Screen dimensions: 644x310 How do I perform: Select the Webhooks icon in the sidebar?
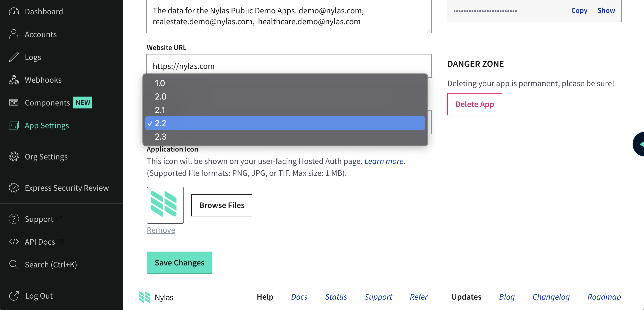tap(14, 80)
